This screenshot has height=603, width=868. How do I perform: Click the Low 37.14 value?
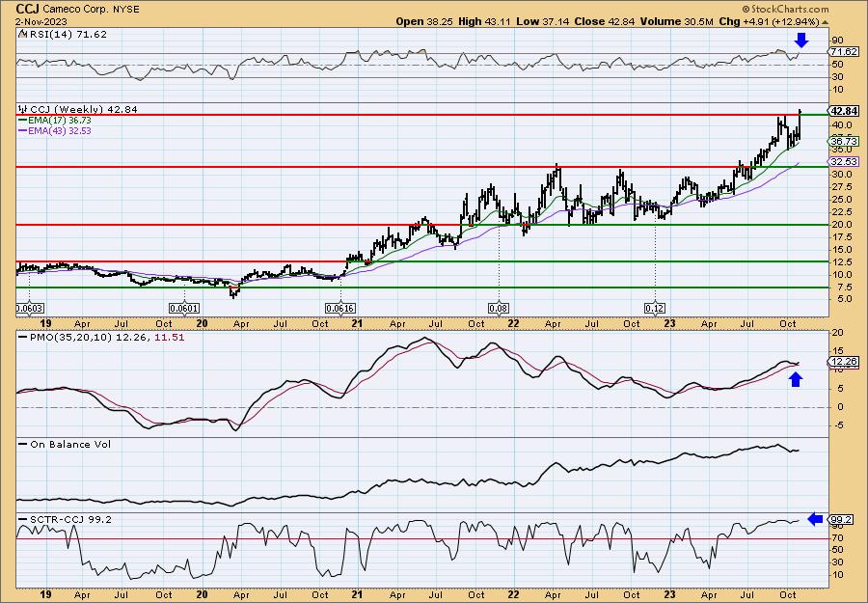coord(542,21)
